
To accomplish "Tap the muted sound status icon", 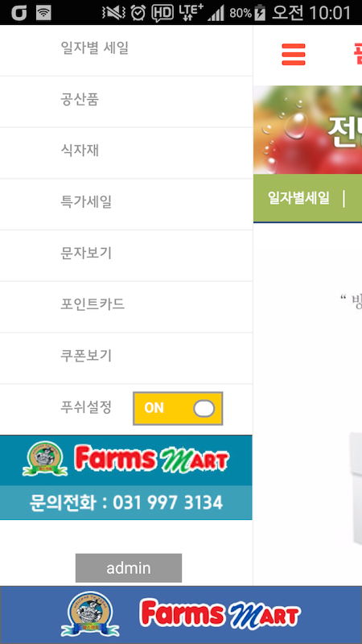I will click(113, 13).
